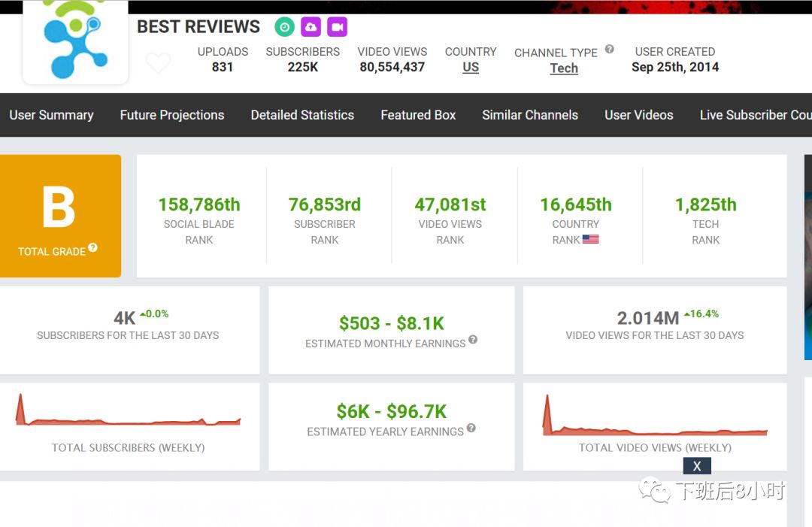Image resolution: width=812 pixels, height=527 pixels.
Task: Open the User Summary tab
Action: (x=51, y=115)
